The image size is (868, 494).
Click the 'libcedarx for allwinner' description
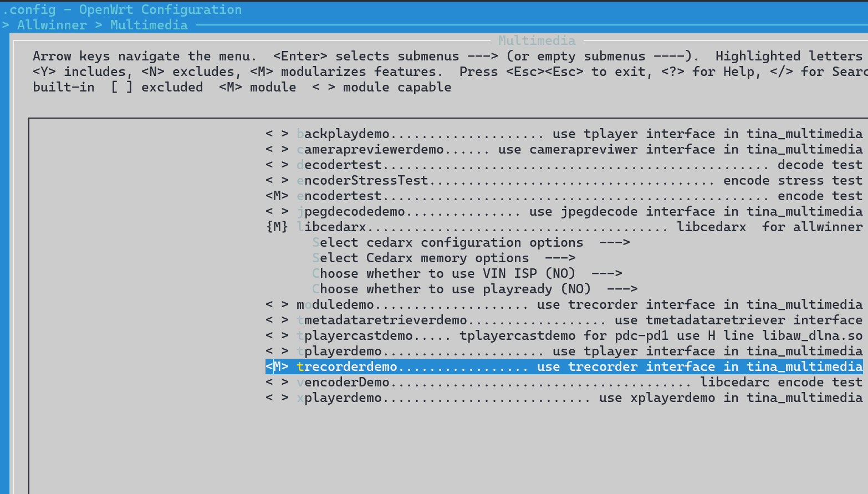[770, 227]
